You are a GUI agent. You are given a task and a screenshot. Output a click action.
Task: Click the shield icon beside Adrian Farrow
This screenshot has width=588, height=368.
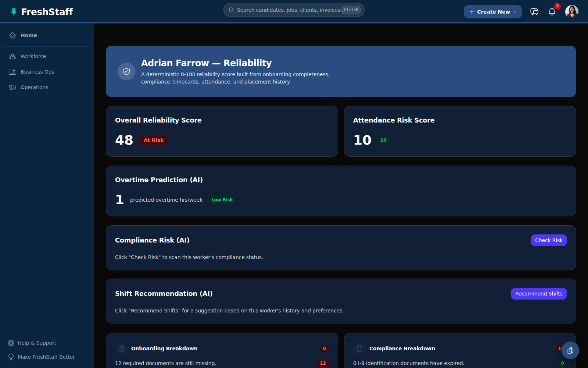coord(126,71)
